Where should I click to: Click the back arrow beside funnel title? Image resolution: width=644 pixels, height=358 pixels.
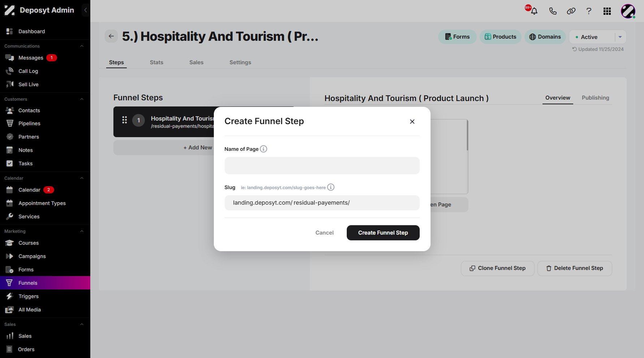coord(111,36)
